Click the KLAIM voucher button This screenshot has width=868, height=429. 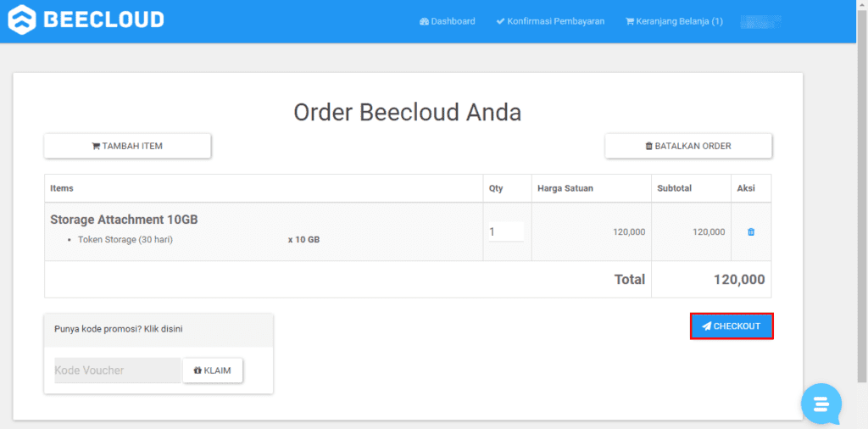click(x=213, y=370)
